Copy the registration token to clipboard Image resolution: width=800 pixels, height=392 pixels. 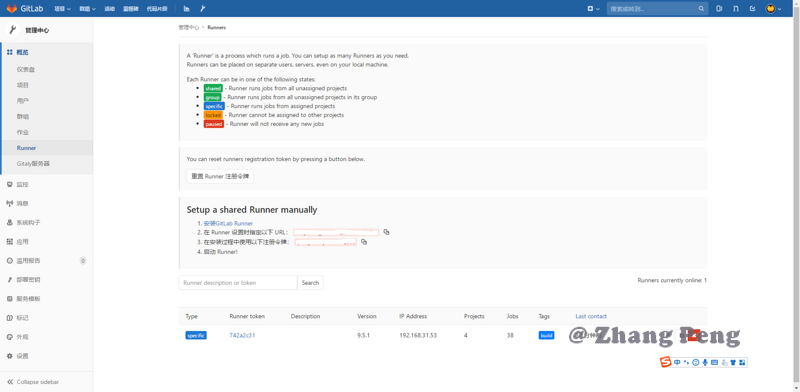tap(364, 242)
